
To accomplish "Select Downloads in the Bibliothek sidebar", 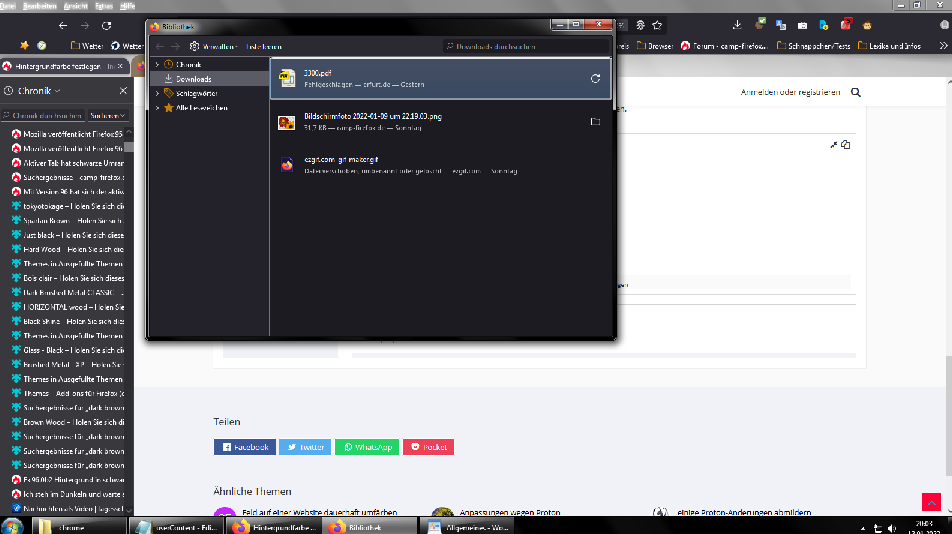I will click(x=209, y=79).
